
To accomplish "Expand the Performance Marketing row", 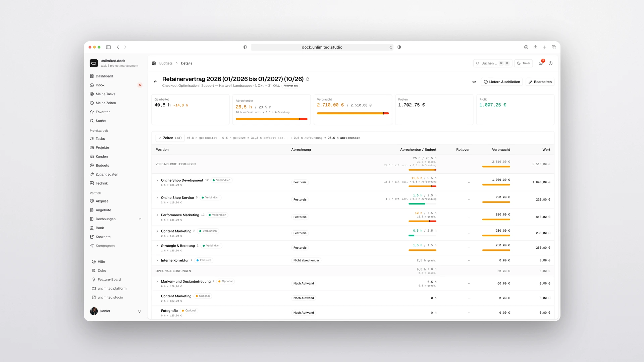I will [x=157, y=215].
